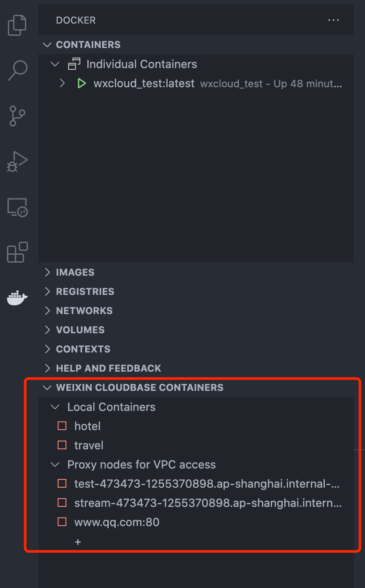
Task: Open the Search view icon
Action: click(x=17, y=70)
